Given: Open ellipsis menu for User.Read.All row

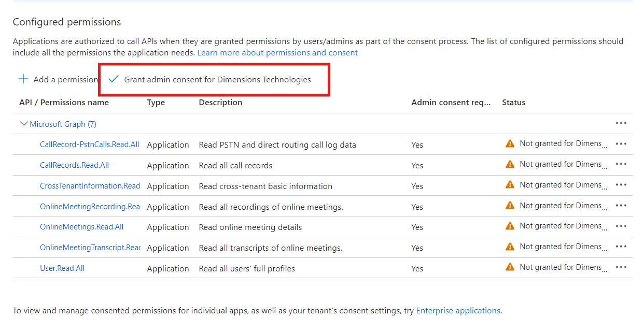Looking at the screenshot, I should tap(621, 267).
